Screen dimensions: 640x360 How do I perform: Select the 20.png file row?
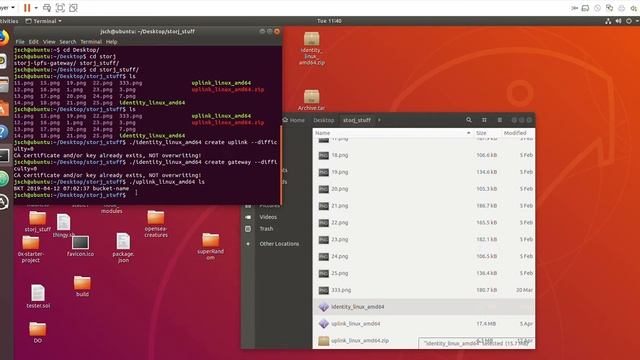point(424,189)
